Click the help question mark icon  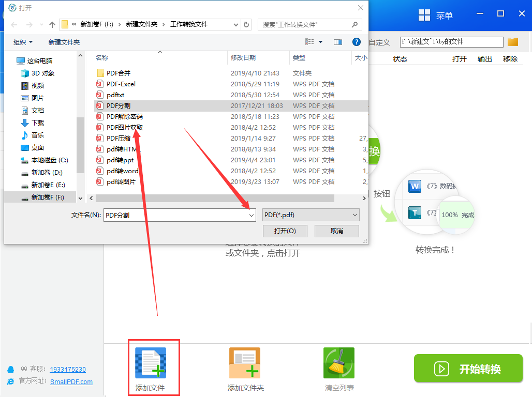[x=356, y=42]
